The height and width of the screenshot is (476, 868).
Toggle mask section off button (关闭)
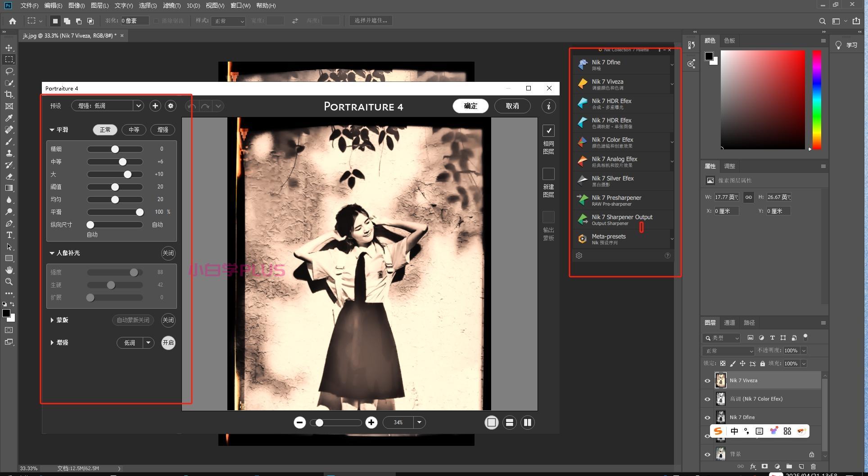[168, 320]
